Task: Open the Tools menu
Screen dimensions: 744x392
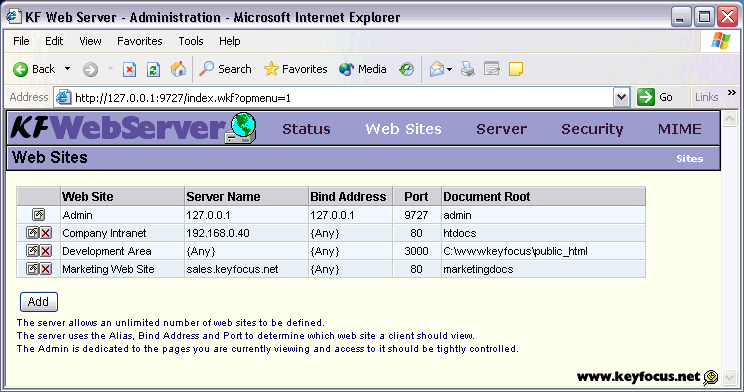Action: point(191,41)
